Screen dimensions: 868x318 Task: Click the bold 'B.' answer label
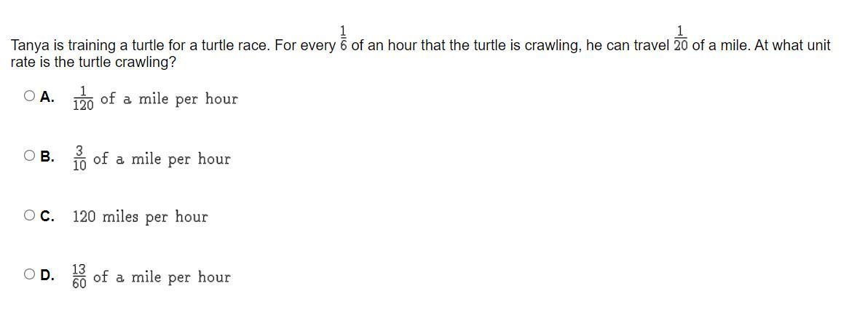47,156
